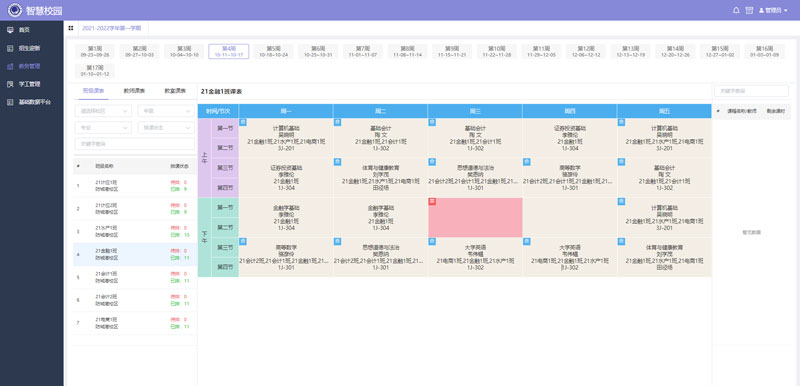Click the archive box icon beside the bell
Viewport: 800px width, 386px height.
tap(749, 10)
